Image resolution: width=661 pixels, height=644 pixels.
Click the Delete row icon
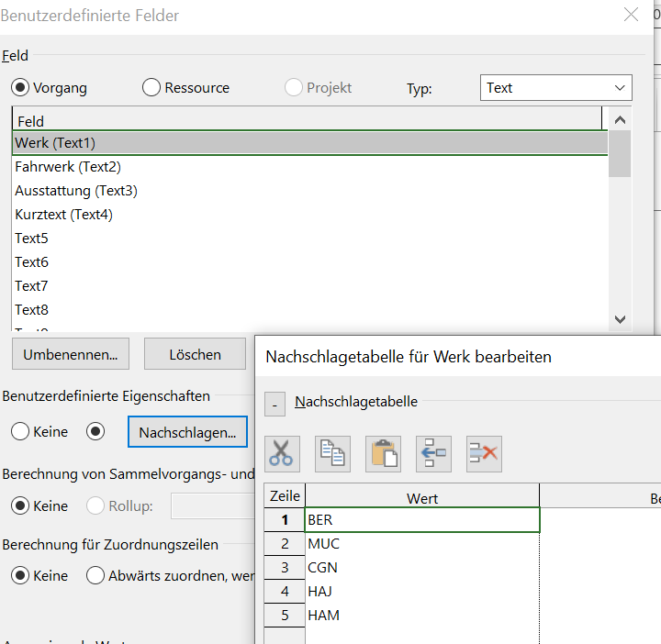484,453
